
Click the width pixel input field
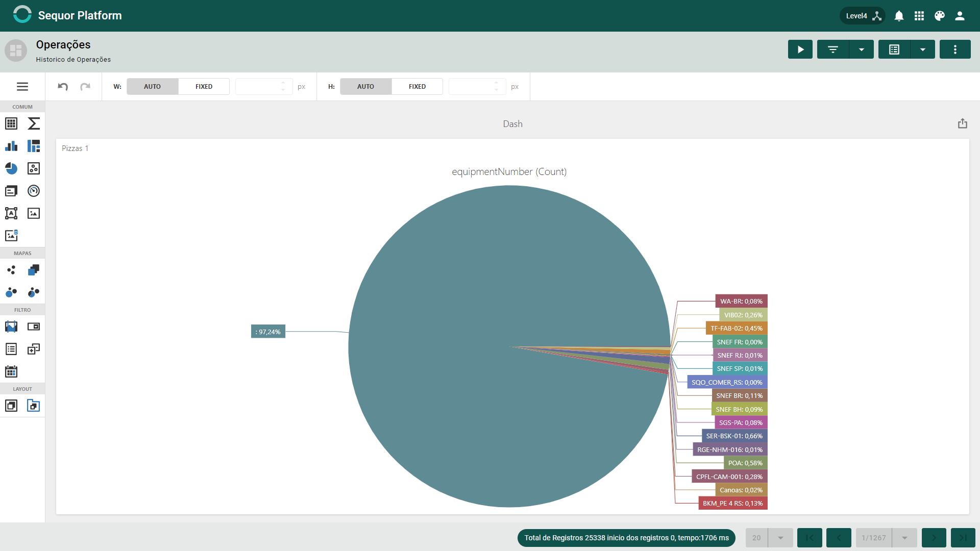click(x=263, y=87)
